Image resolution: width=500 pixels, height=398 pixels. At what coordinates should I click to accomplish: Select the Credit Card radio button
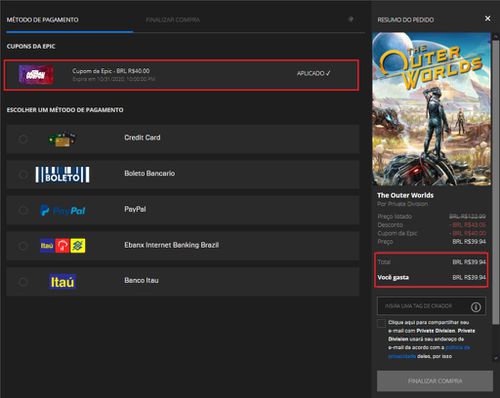(23, 139)
